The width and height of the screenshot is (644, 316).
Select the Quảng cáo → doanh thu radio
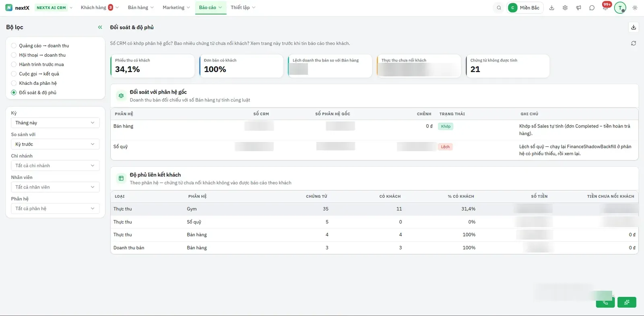tap(14, 45)
